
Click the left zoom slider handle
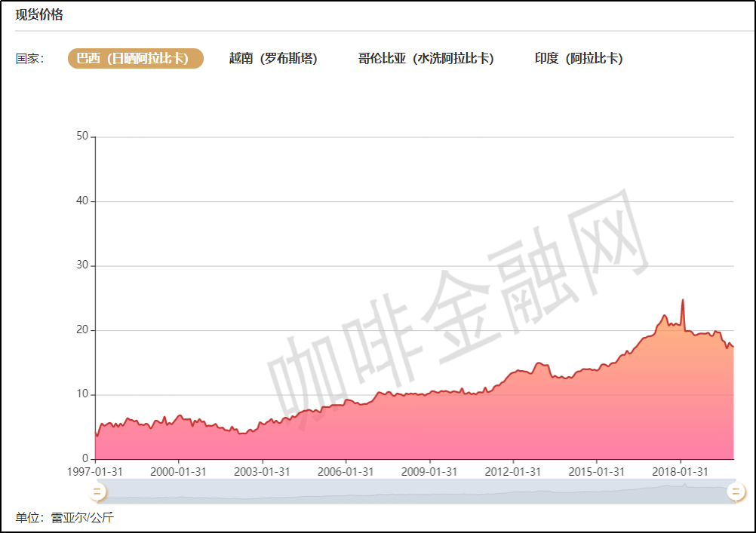pos(97,492)
